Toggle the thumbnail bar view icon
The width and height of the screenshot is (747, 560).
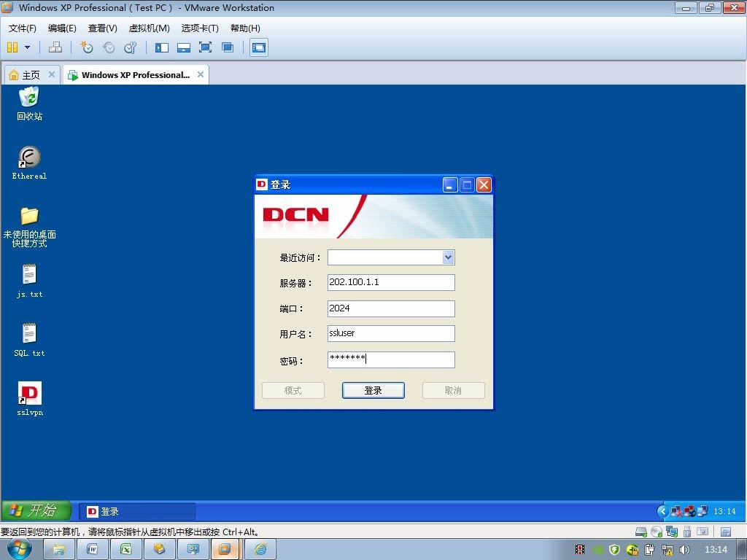click(x=183, y=47)
